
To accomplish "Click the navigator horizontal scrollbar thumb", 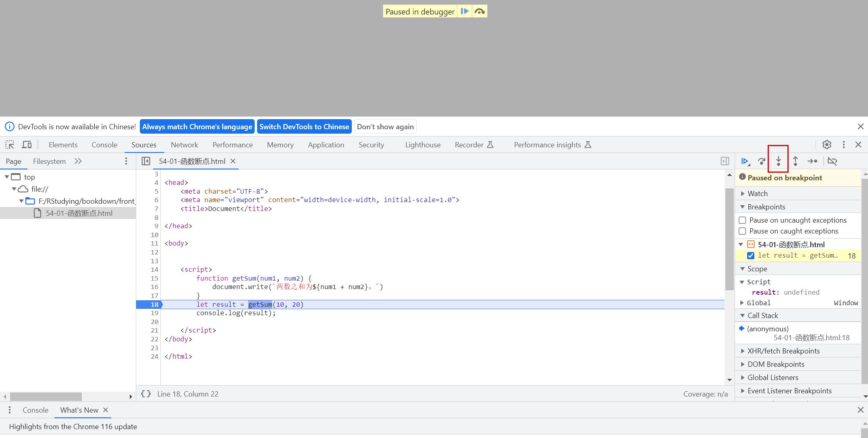I will coord(46,397).
